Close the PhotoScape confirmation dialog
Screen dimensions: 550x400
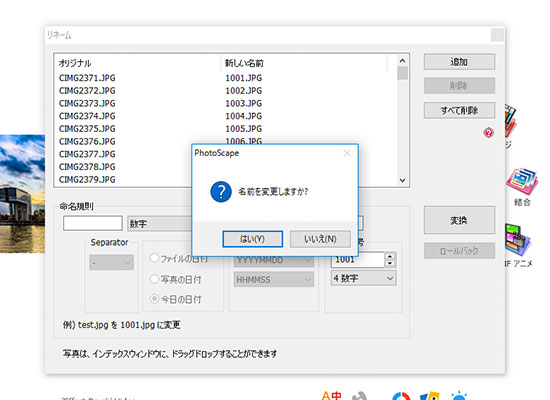tap(347, 153)
